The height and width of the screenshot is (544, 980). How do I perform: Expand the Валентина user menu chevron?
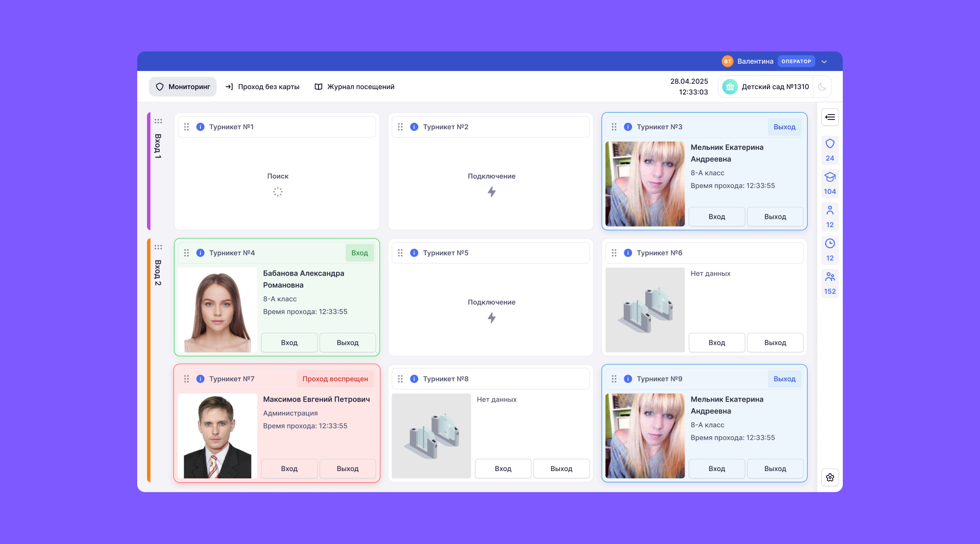pos(824,62)
